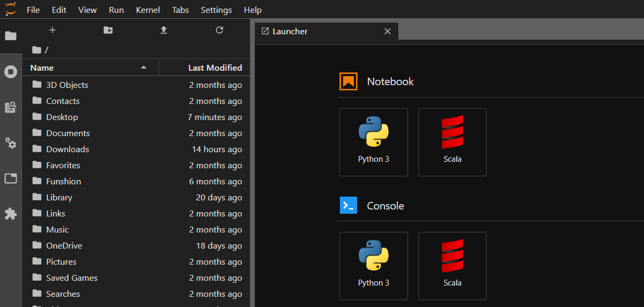Click the '6 months ago' modified time
Screen dimensions: 644x307
(x=215, y=181)
